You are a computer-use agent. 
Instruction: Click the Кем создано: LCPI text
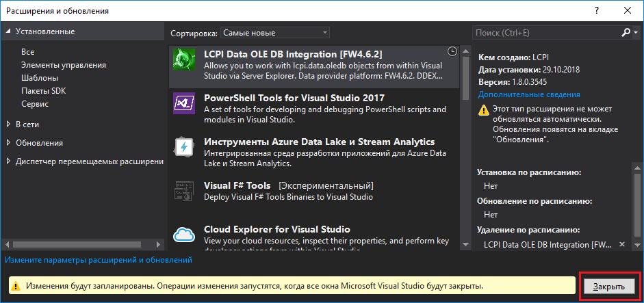(513, 57)
